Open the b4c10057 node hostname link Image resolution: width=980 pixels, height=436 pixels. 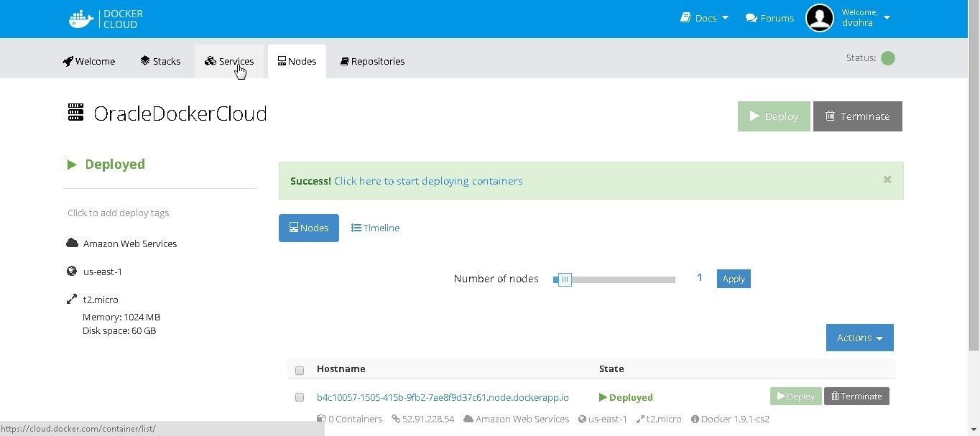(x=443, y=397)
